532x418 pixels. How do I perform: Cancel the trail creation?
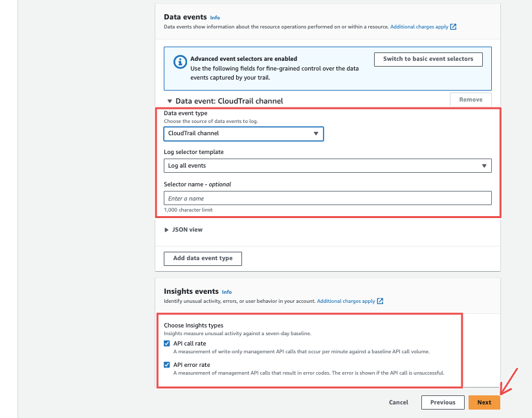coord(399,402)
